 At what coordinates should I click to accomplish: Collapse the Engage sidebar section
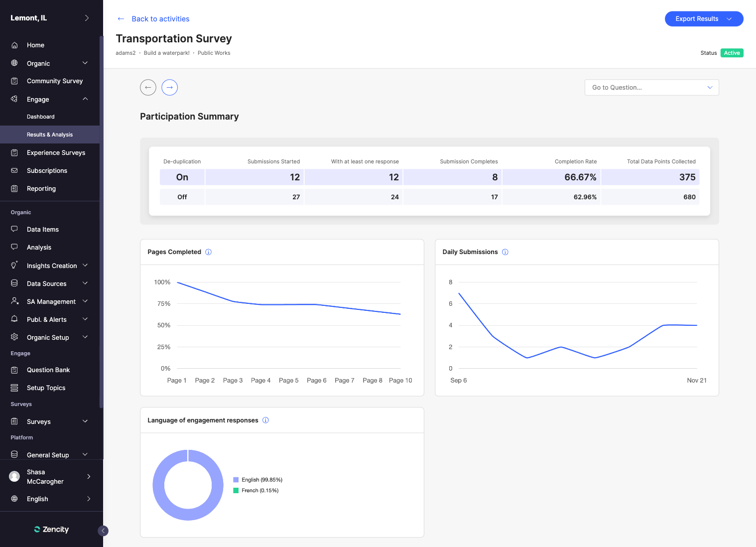pos(85,99)
